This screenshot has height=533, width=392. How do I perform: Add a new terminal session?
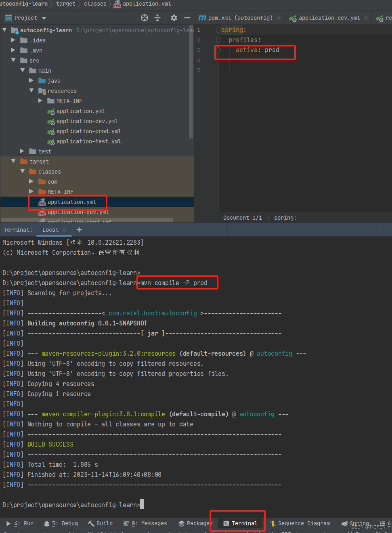[x=79, y=230]
